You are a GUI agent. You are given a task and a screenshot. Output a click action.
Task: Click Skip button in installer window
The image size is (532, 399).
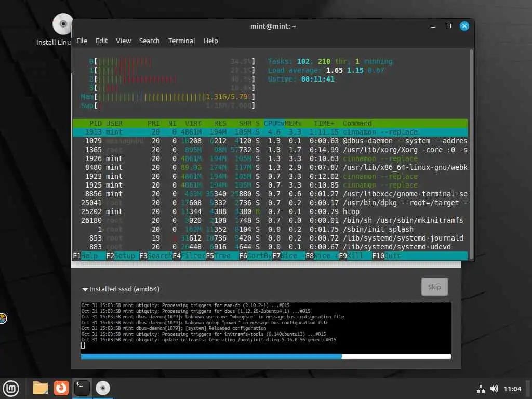pos(434,287)
